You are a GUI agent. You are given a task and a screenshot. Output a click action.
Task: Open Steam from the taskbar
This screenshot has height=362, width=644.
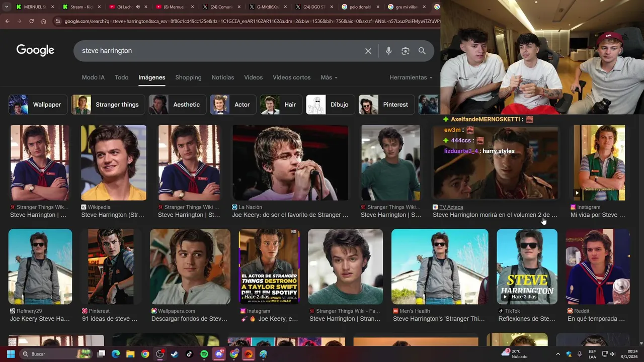(x=175, y=354)
